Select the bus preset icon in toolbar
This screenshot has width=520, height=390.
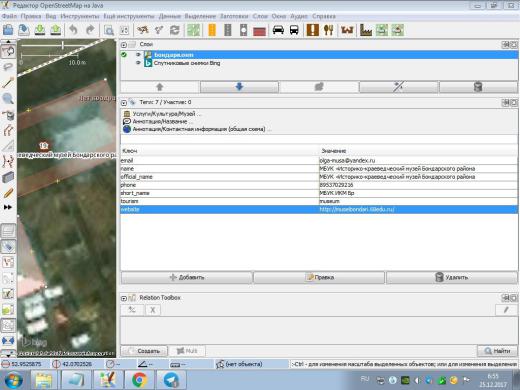(x=294, y=30)
